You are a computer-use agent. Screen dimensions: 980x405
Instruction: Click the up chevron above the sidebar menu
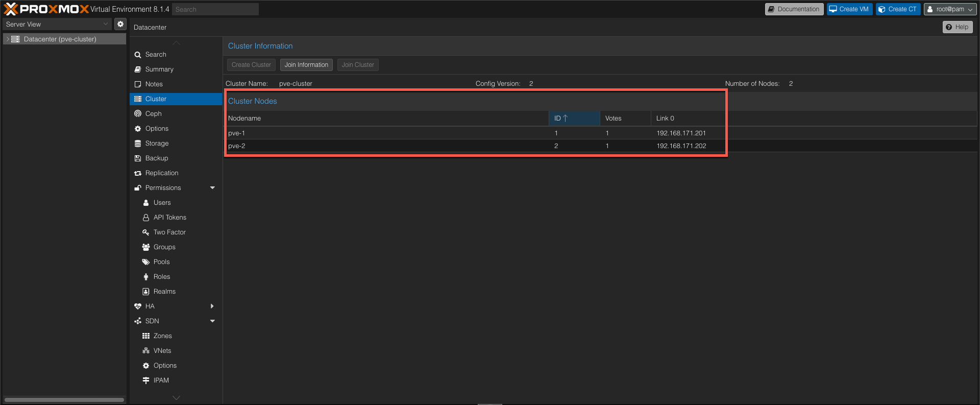[x=176, y=43]
